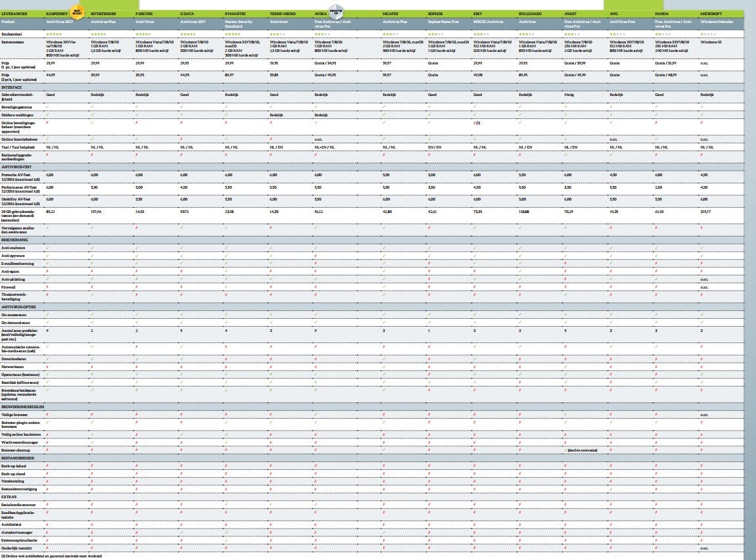Select the BITDEFENDER column header

point(103,14)
